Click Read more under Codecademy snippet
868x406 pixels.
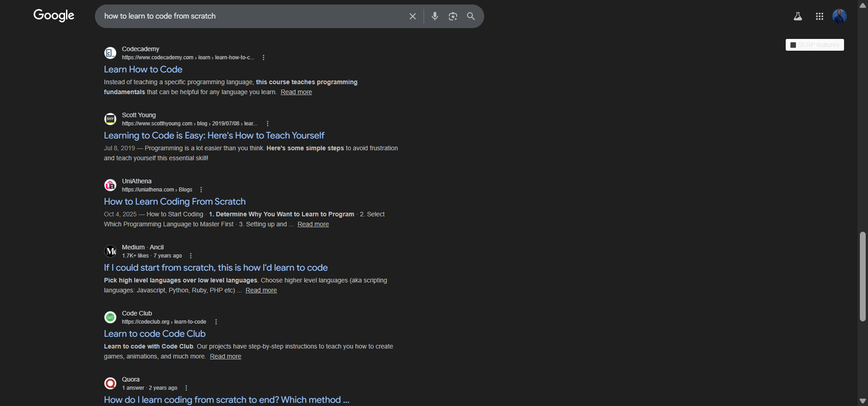point(296,92)
